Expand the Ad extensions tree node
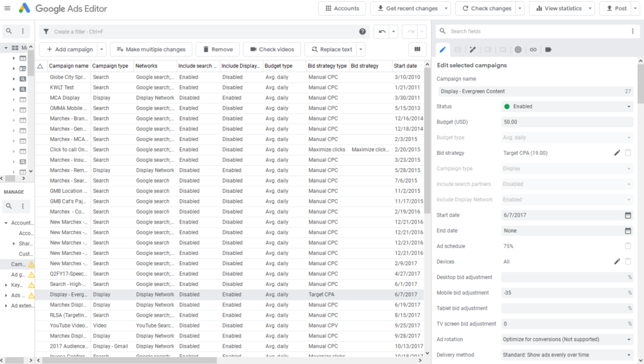This screenshot has height=364, width=644. [x=6, y=305]
